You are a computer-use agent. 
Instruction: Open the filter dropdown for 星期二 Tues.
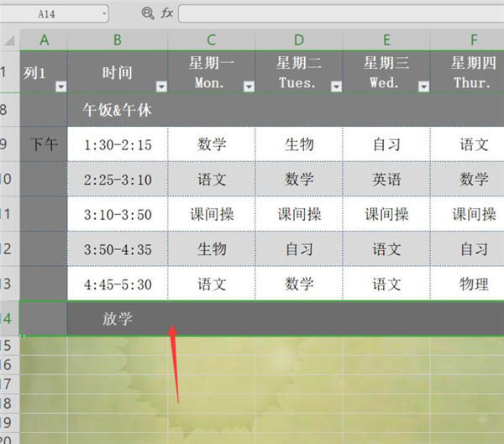[336, 86]
